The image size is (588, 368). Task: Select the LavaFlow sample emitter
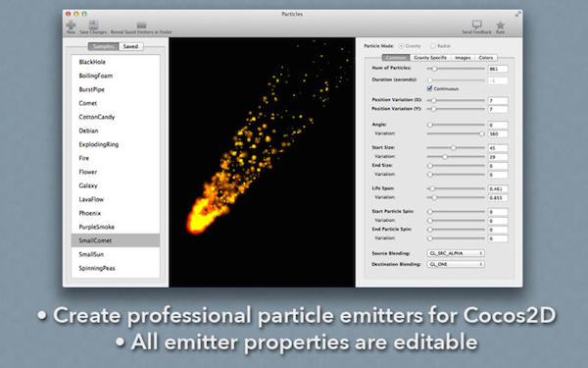click(x=116, y=199)
